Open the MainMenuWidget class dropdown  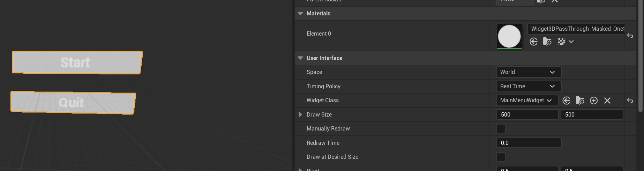(x=526, y=101)
